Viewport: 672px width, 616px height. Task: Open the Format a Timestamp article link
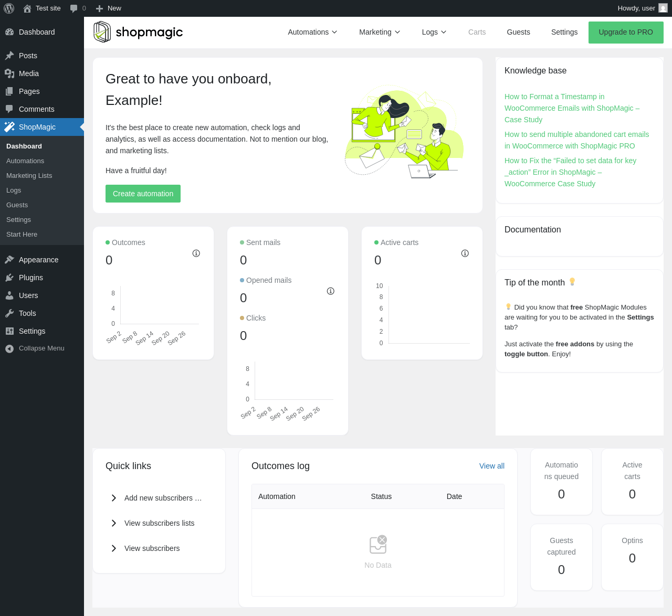[572, 108]
